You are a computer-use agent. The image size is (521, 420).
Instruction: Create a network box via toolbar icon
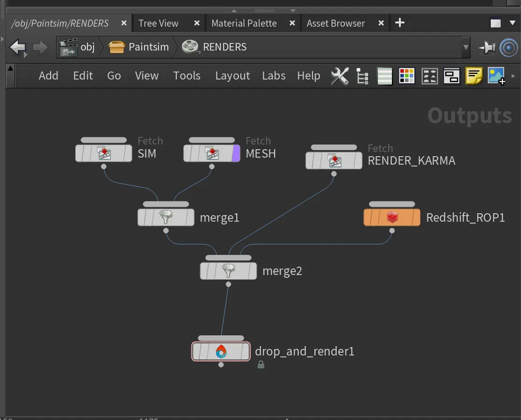pyautogui.click(x=452, y=76)
